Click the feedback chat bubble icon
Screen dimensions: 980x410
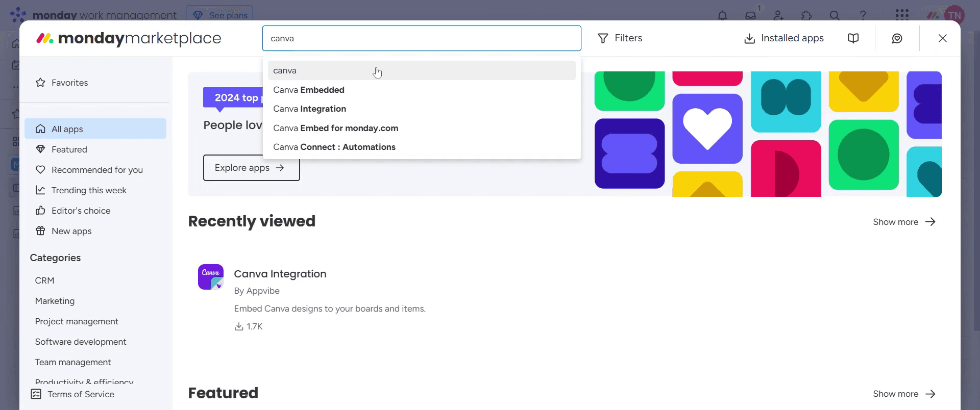click(x=897, y=38)
